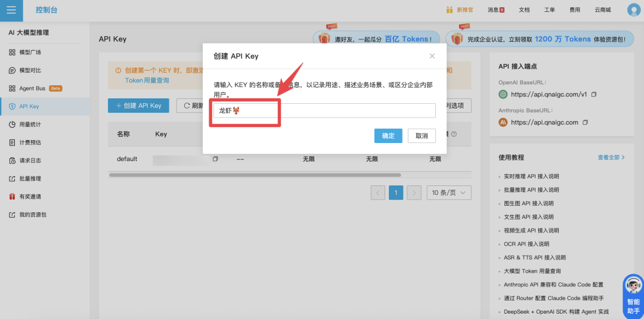Image resolution: width=644 pixels, height=319 pixels.
Task: Copy the OpenAI BaseURL
Action: pyautogui.click(x=593, y=94)
